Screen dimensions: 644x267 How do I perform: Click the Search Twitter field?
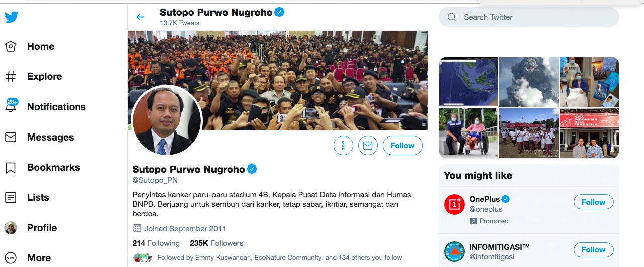click(x=528, y=17)
